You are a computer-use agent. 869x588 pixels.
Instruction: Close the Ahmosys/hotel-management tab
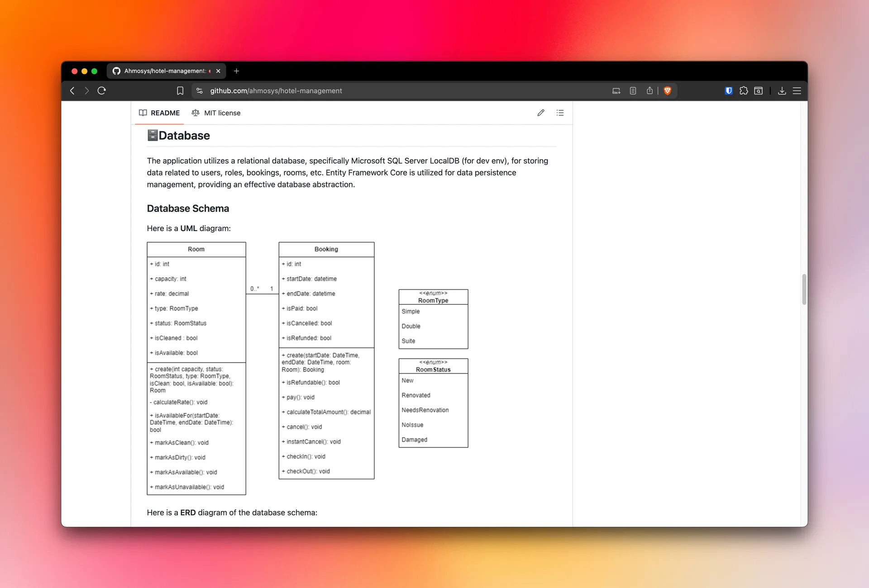point(218,71)
